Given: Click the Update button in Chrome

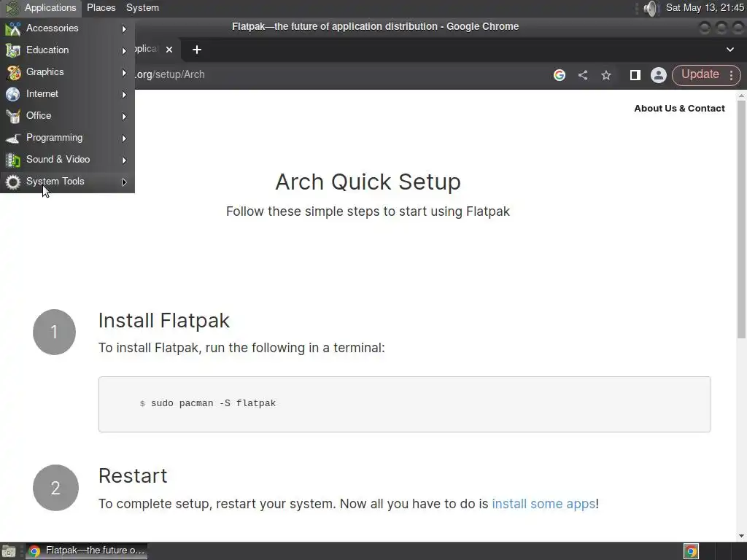Looking at the screenshot, I should tap(700, 74).
